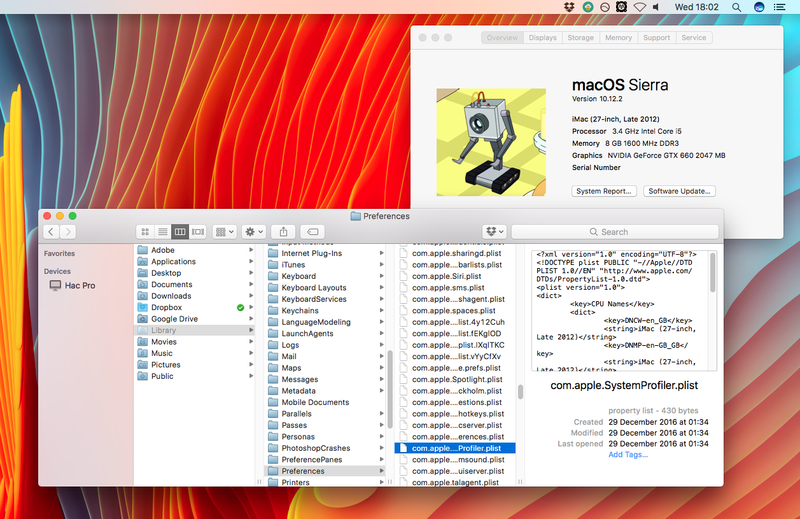
Task: Switch to Service tab in About This Mac
Action: 694,38
